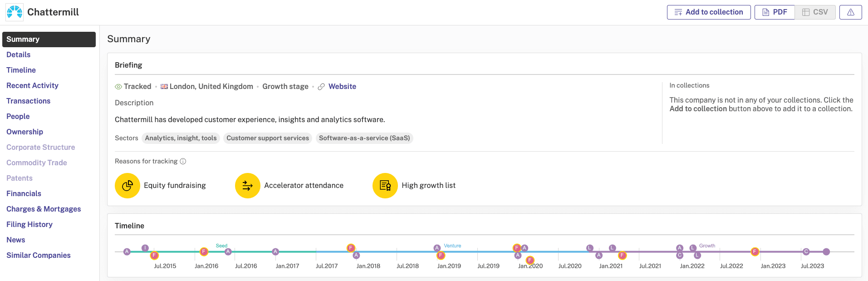Click the Accelerator attendance label
Image resolution: width=868 pixels, height=281 pixels.
[x=304, y=186]
